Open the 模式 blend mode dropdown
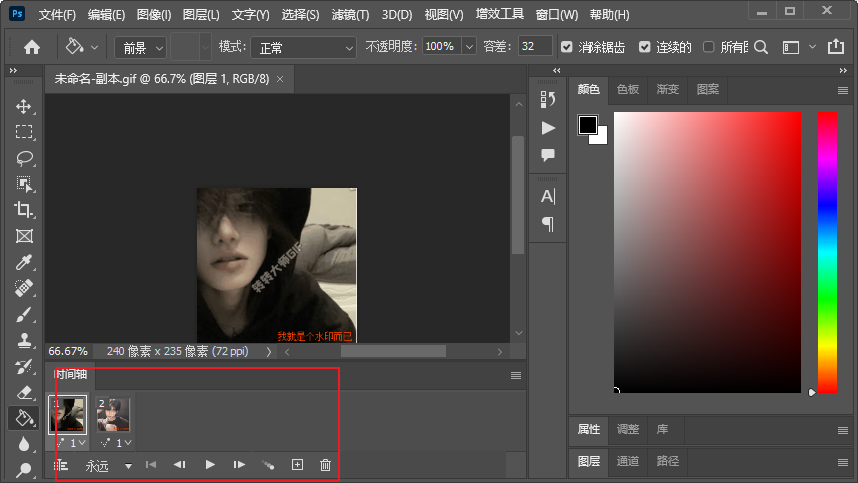This screenshot has width=858, height=483. click(x=301, y=47)
